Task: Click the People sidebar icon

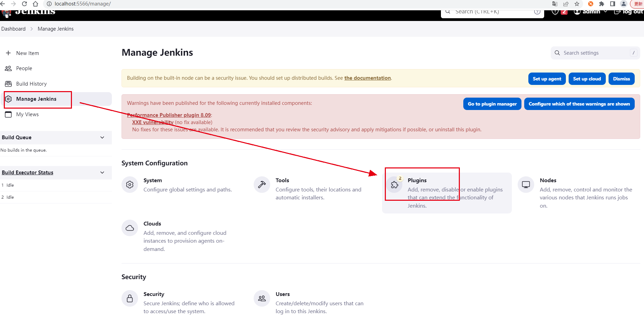Action: pyautogui.click(x=8, y=68)
